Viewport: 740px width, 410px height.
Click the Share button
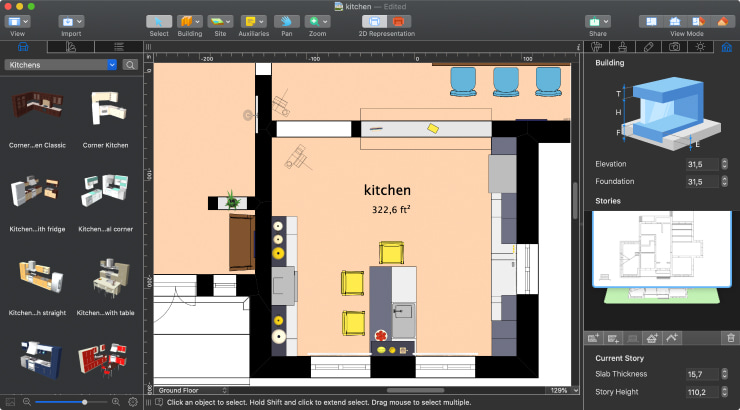(597, 20)
